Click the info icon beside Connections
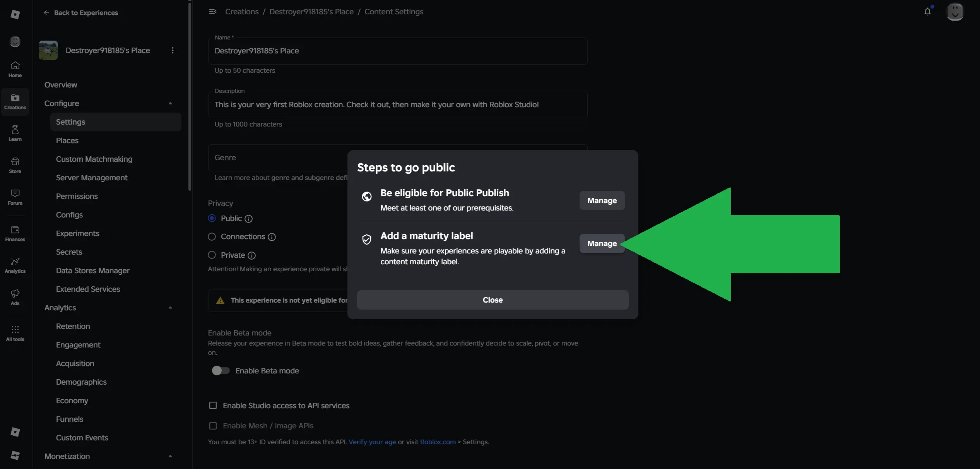 click(x=272, y=237)
